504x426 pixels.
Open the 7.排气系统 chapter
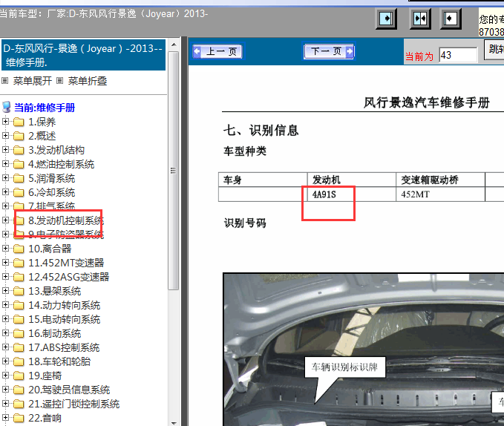pyautogui.click(x=51, y=206)
